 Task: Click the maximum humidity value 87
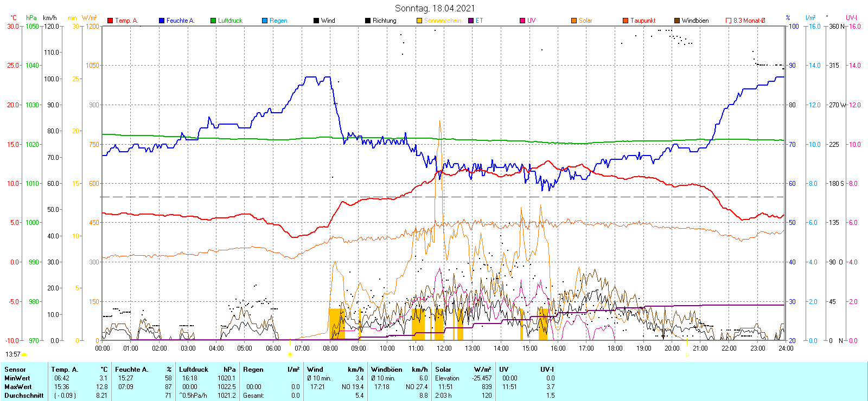(x=168, y=387)
